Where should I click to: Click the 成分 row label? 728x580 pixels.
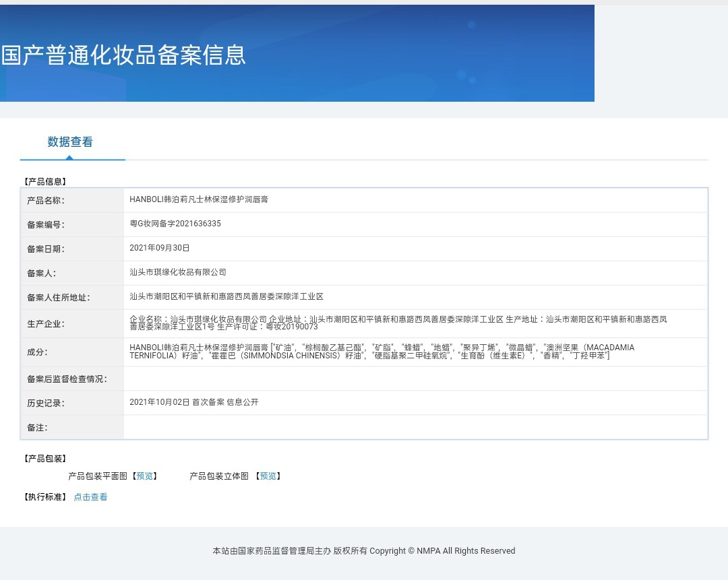[37, 352]
